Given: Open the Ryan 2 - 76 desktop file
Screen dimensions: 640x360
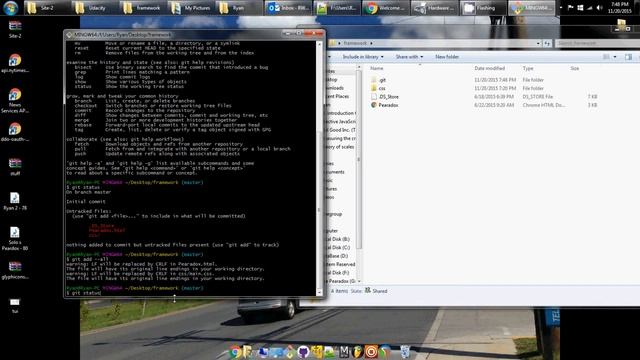Looking at the screenshot, I should (x=15, y=201).
